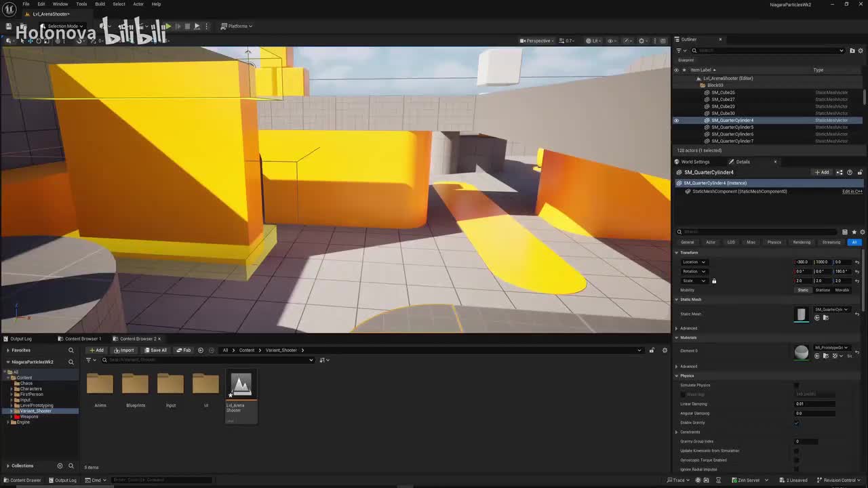Viewport: 868px width, 488px height.
Task: Set Mobility to Movable
Action: (x=842, y=290)
